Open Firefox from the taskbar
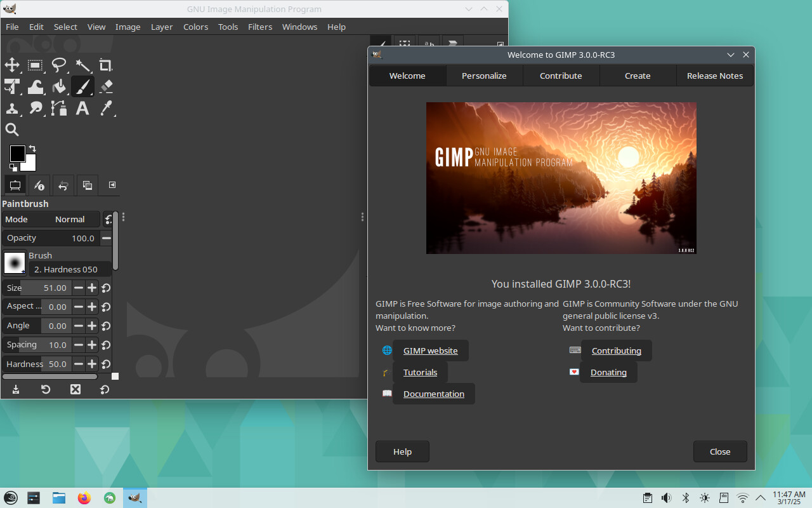The height and width of the screenshot is (508, 812). pos(84,498)
